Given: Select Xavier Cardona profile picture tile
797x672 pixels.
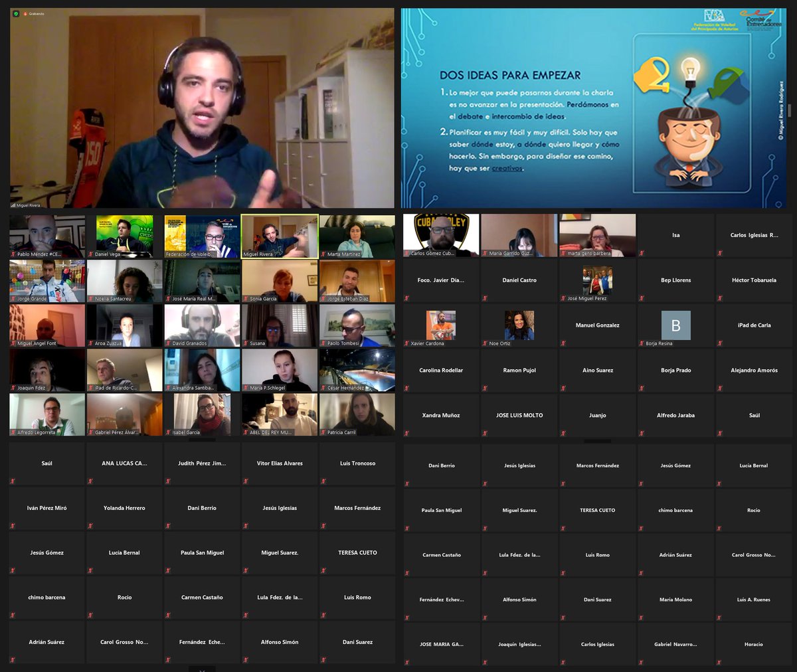Looking at the screenshot, I should tap(441, 325).
